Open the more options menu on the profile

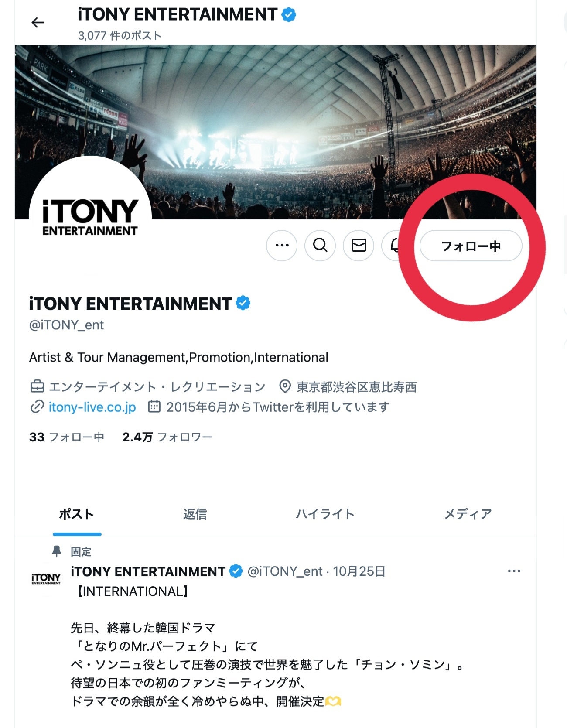pos(282,246)
